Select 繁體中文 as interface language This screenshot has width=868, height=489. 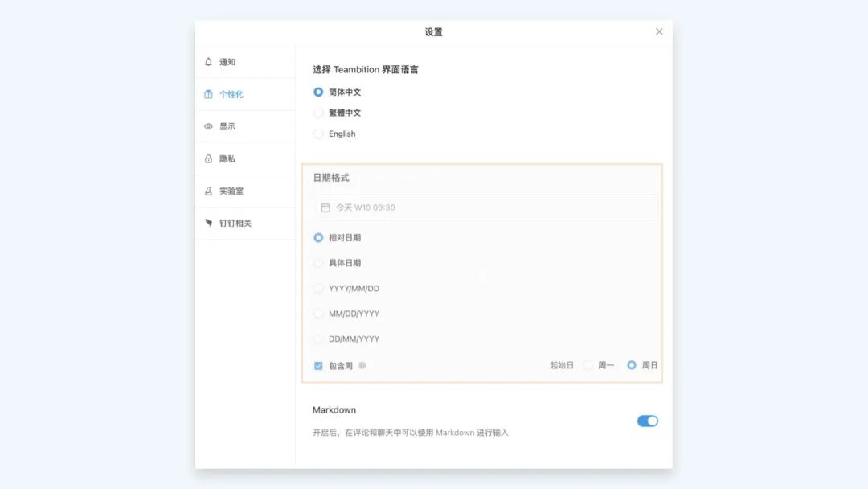click(318, 113)
